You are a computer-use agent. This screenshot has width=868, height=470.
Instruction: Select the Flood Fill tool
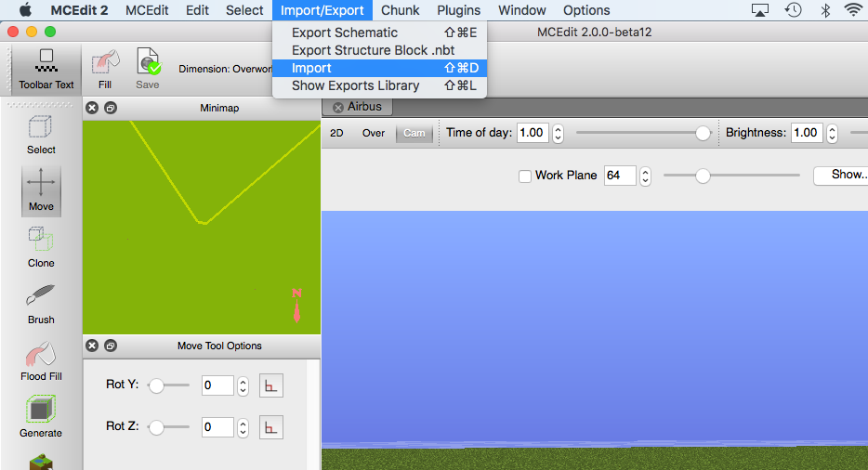pos(41,361)
